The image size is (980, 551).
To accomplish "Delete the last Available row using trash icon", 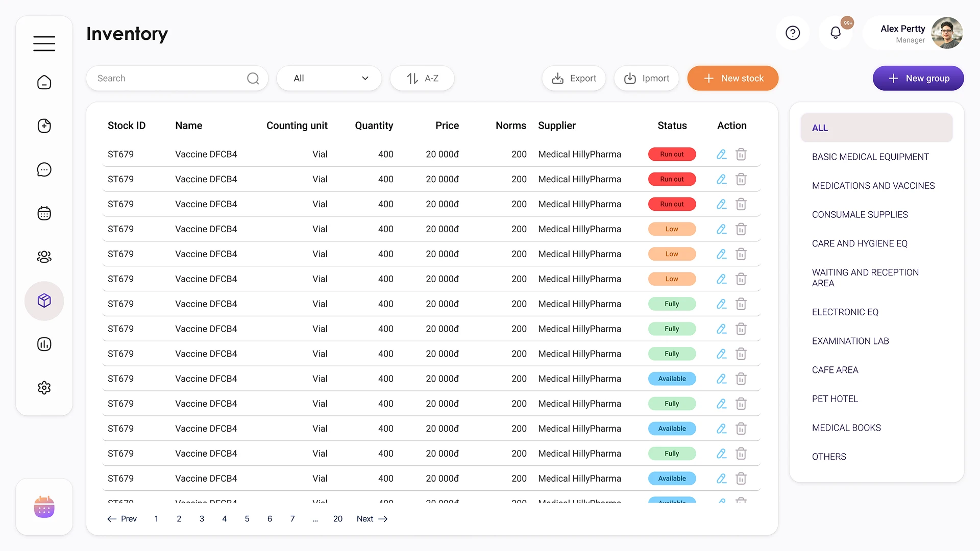I will [x=741, y=478].
